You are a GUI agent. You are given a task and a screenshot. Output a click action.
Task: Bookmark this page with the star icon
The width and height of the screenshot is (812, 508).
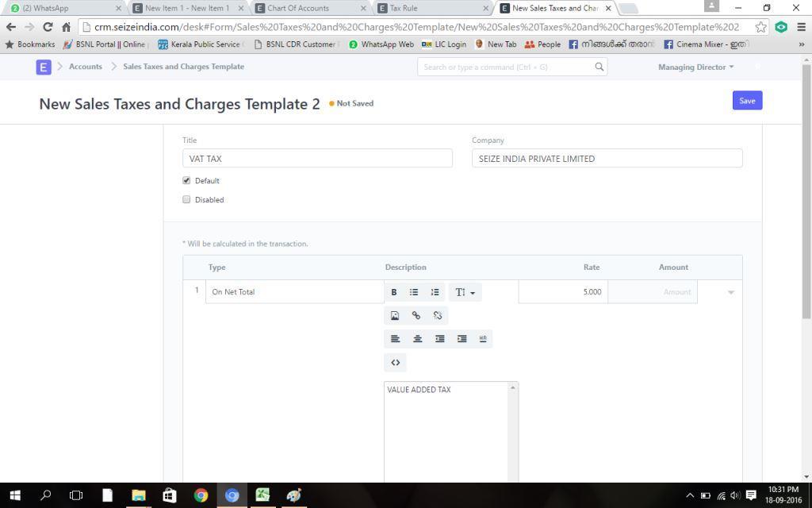[760, 27]
